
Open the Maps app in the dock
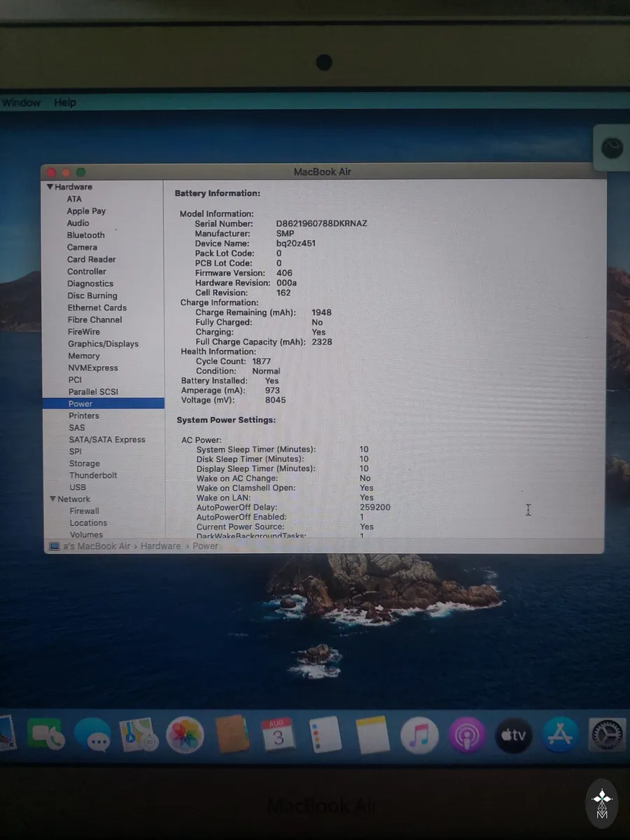pyautogui.click(x=138, y=735)
